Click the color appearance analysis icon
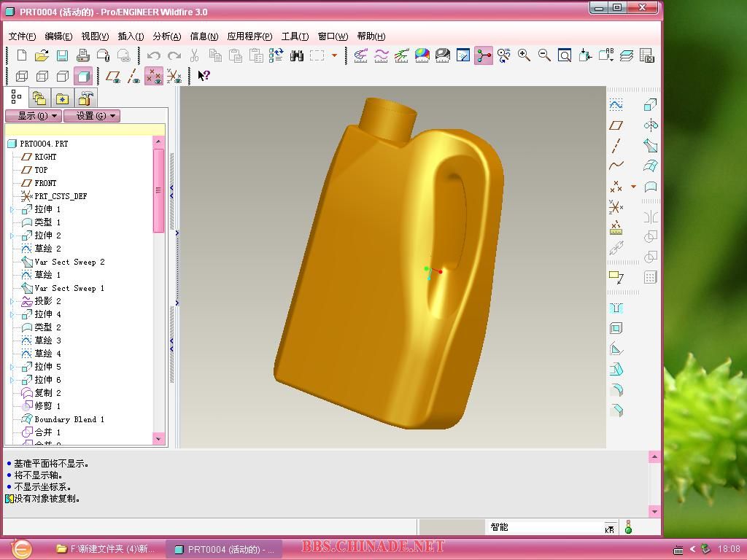Screen dimensions: 747x560 pos(422,55)
